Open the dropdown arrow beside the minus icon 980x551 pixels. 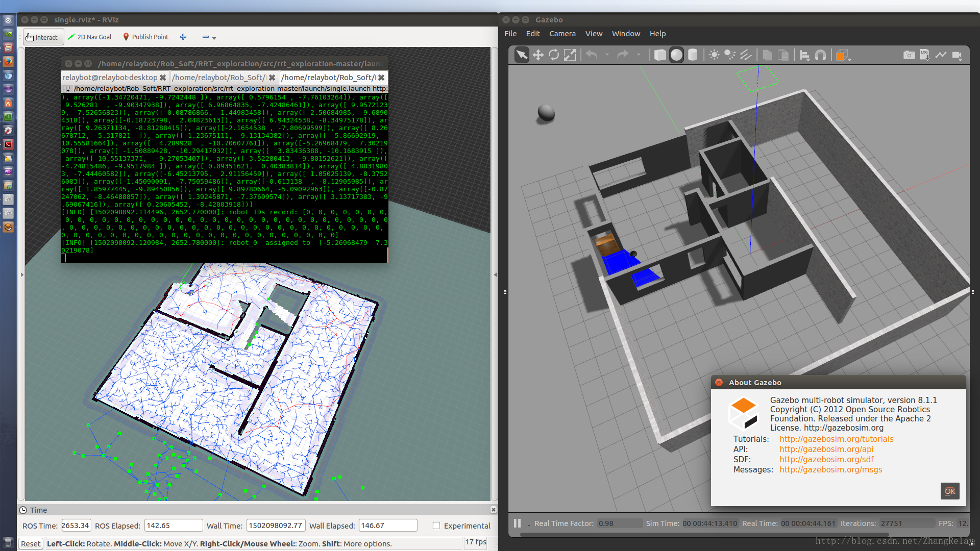point(214,38)
